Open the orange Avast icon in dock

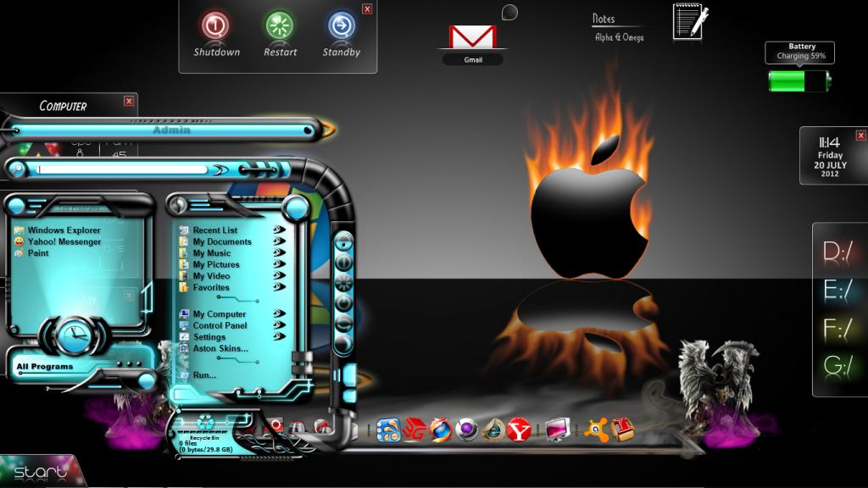(596, 430)
